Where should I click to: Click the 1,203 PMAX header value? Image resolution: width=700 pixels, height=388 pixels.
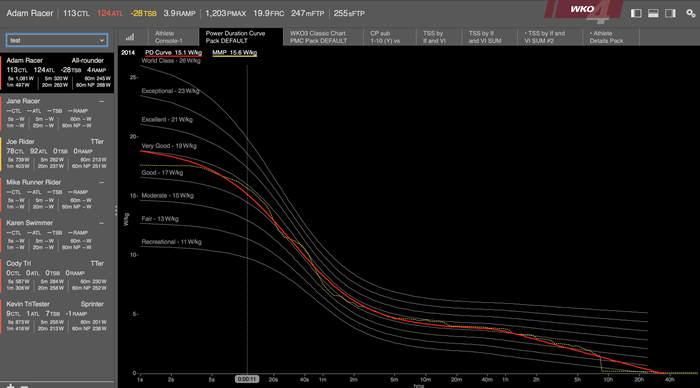pyautogui.click(x=225, y=13)
